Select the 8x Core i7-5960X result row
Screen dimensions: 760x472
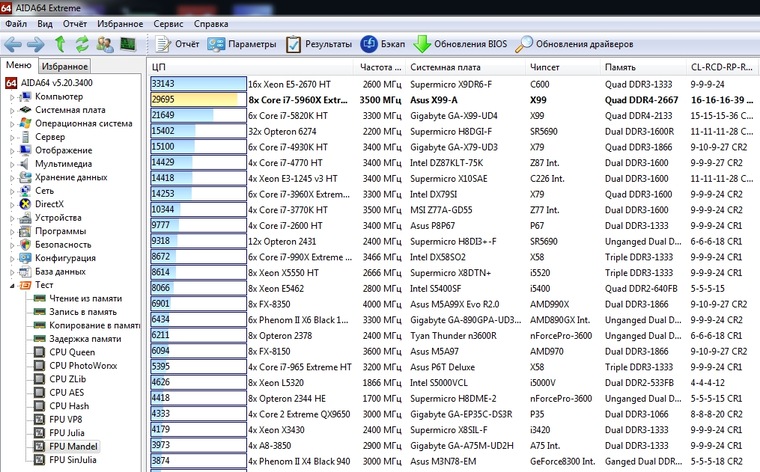pyautogui.click(x=454, y=100)
